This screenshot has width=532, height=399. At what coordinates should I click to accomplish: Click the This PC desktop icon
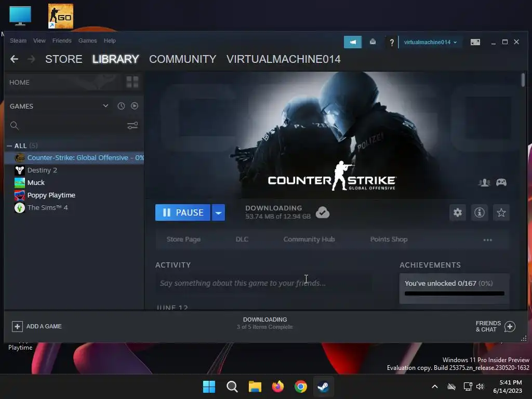tap(20, 16)
